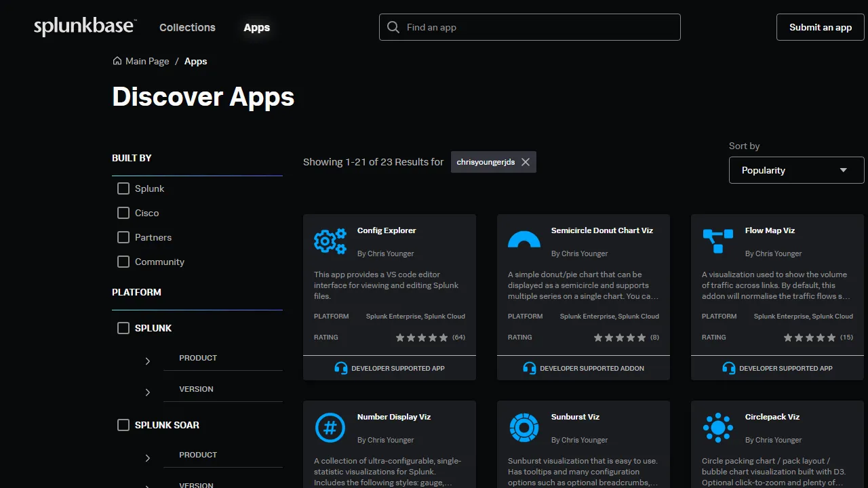Click the Sunburst Viz app icon

click(524, 427)
